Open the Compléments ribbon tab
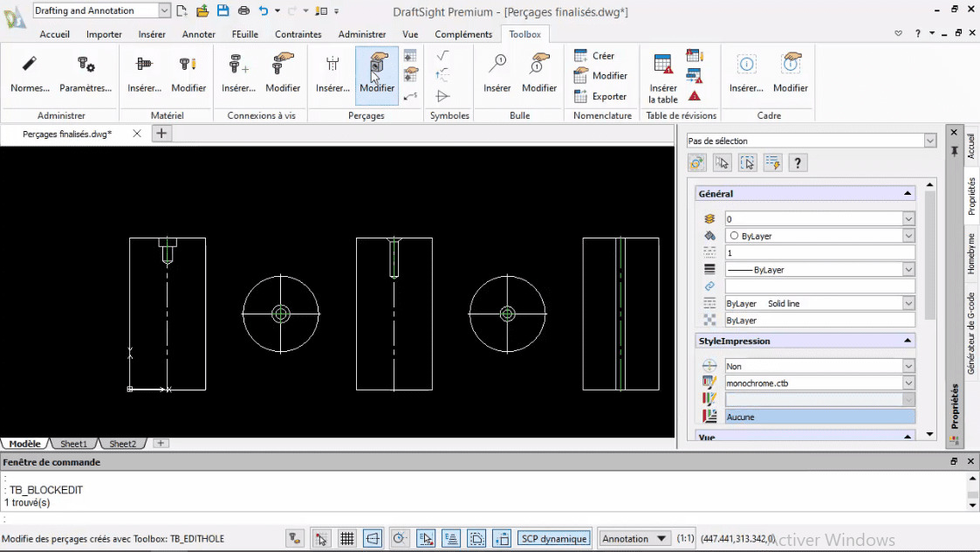 (463, 34)
